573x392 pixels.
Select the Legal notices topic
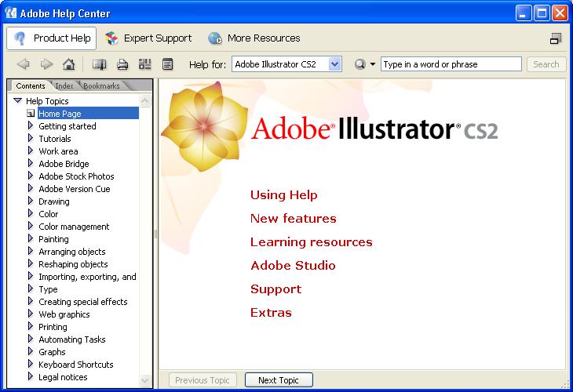click(x=63, y=377)
